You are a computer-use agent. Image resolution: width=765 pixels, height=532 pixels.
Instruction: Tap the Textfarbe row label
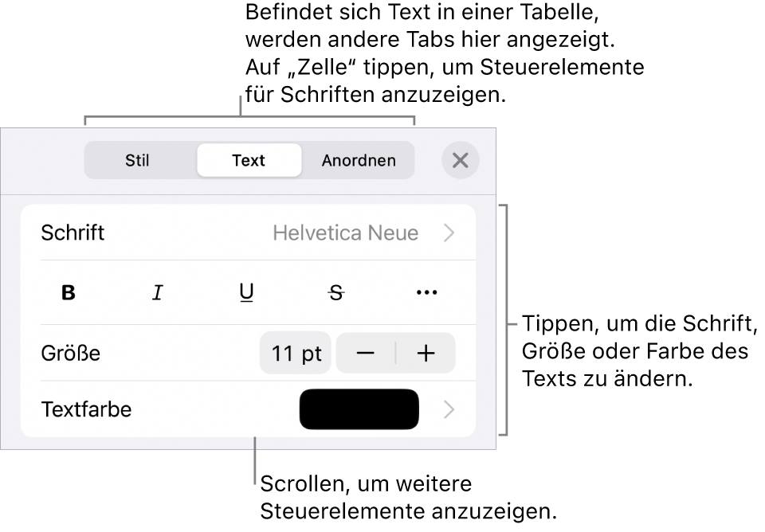click(x=86, y=409)
